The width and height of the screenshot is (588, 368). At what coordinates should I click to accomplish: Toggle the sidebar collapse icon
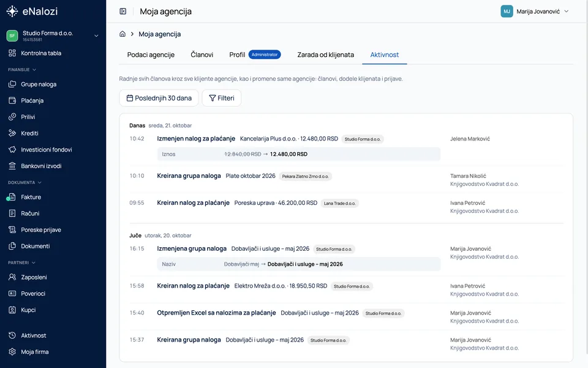pyautogui.click(x=123, y=11)
